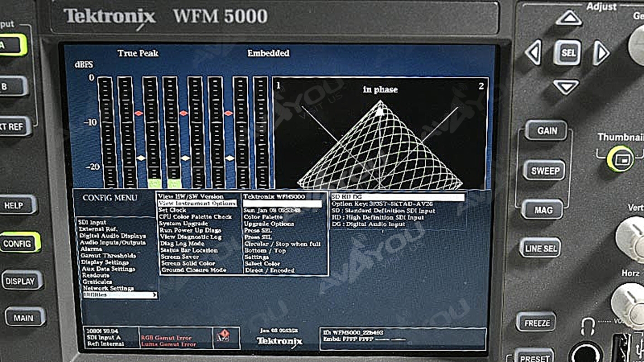Toggle the LINE SEL button
Image resolution: width=644 pixels, height=362 pixels.
click(x=540, y=248)
